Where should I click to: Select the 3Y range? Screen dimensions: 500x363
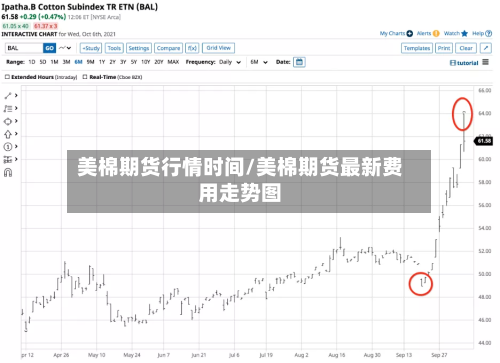click(x=123, y=62)
